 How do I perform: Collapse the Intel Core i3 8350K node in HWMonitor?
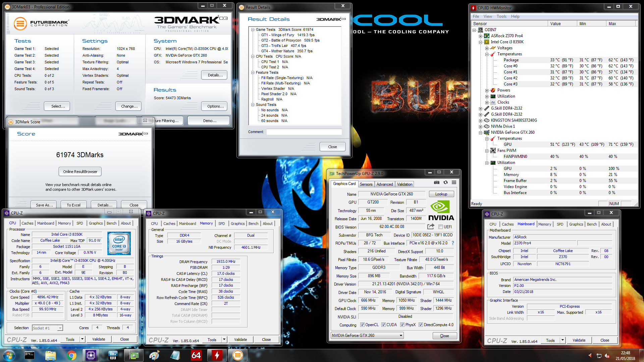click(x=480, y=42)
